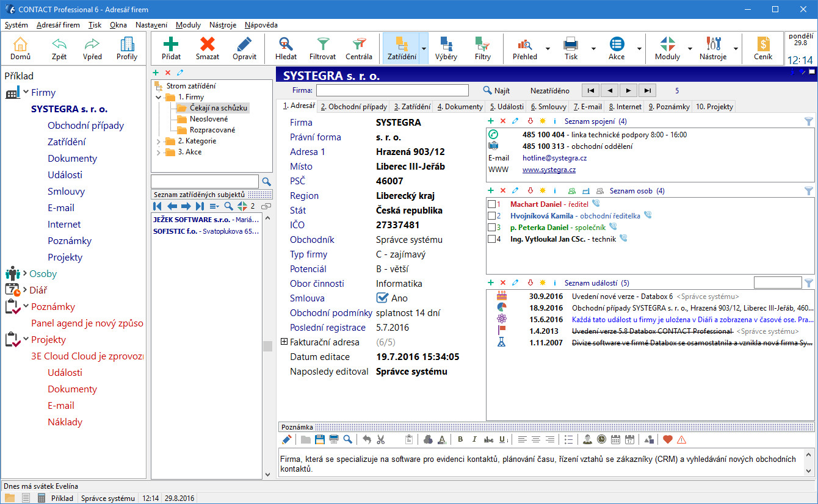The image size is (818, 504).
Task: Click the bullet list icon in note toolbar
Action: pyautogui.click(x=569, y=439)
